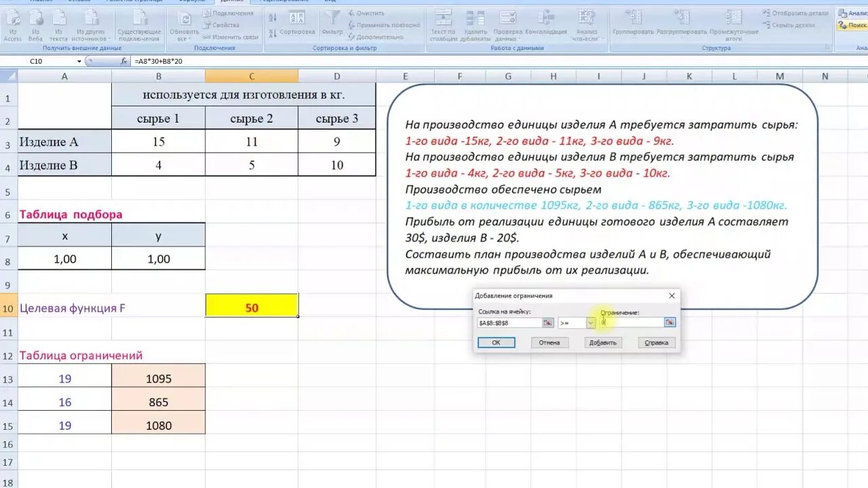
Task: Select the Изделие A cell
Action: pos(65,142)
